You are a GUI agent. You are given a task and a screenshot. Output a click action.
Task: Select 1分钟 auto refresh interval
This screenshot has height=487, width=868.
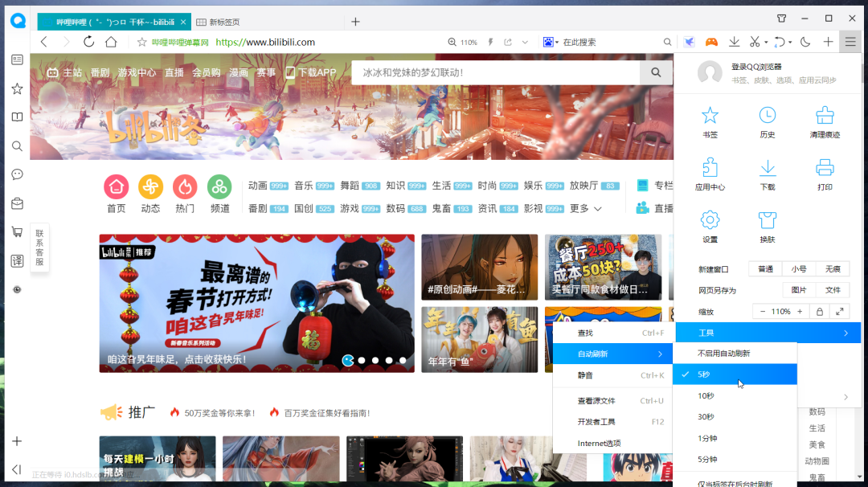(x=735, y=438)
